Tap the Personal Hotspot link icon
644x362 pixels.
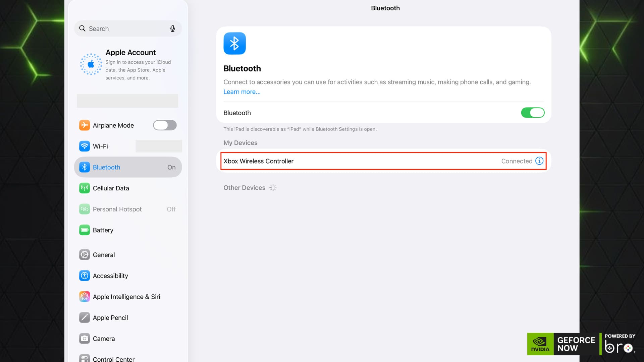85,209
